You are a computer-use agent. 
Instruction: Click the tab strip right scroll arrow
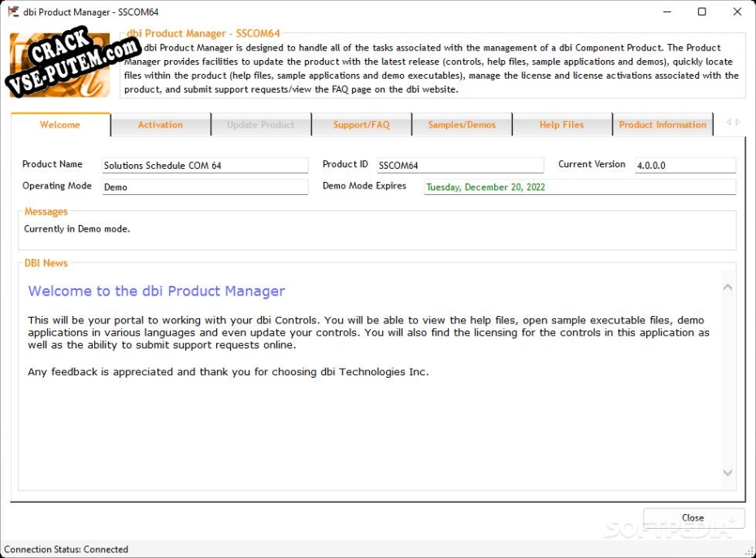[x=737, y=123]
